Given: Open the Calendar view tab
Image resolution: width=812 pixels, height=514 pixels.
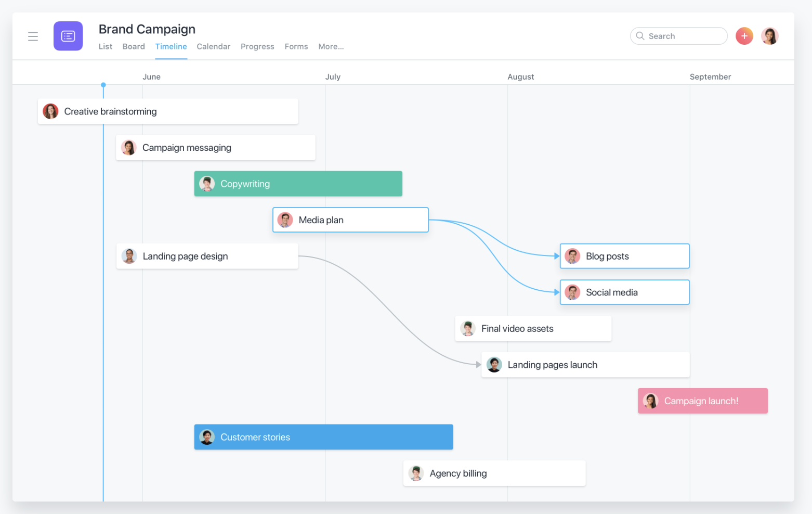Looking at the screenshot, I should 213,47.
